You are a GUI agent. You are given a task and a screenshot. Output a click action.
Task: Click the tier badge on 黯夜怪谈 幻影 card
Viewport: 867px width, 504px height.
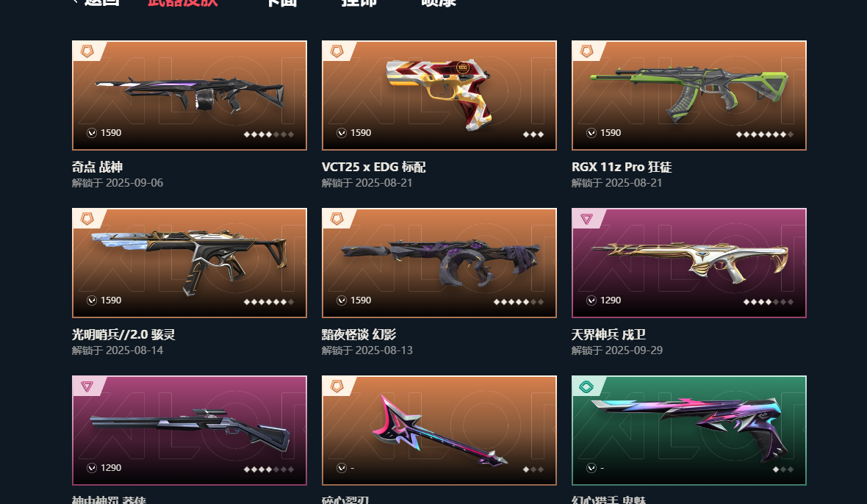click(x=337, y=219)
